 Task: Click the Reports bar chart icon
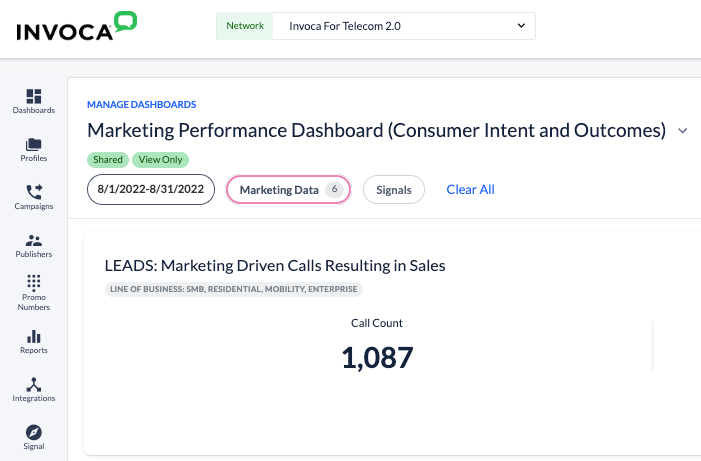pyautogui.click(x=33, y=337)
